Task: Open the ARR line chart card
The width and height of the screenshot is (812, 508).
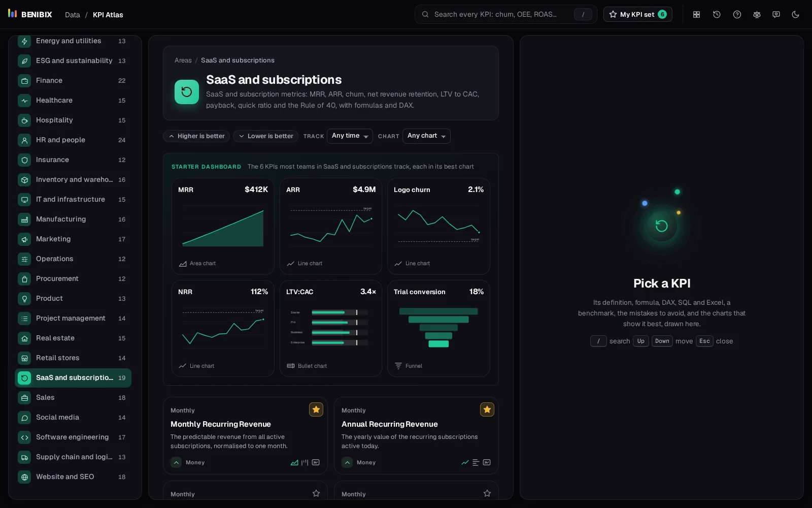Action: [331, 226]
